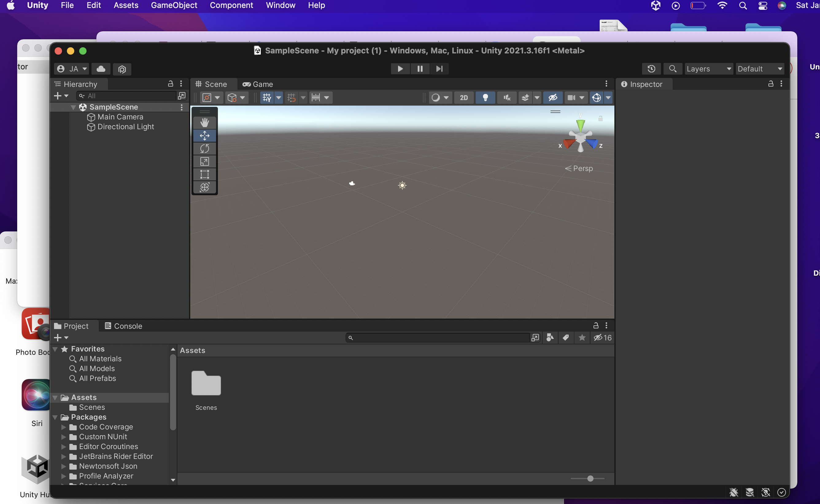The width and height of the screenshot is (820, 504).
Task: Toggle Gizmos button in Scene toolbar
Action: (597, 98)
